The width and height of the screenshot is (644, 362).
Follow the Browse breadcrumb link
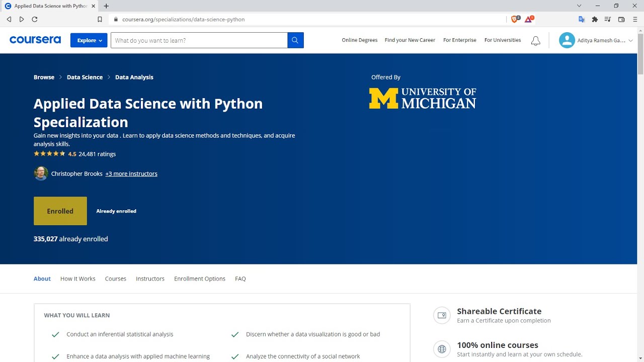pyautogui.click(x=44, y=77)
